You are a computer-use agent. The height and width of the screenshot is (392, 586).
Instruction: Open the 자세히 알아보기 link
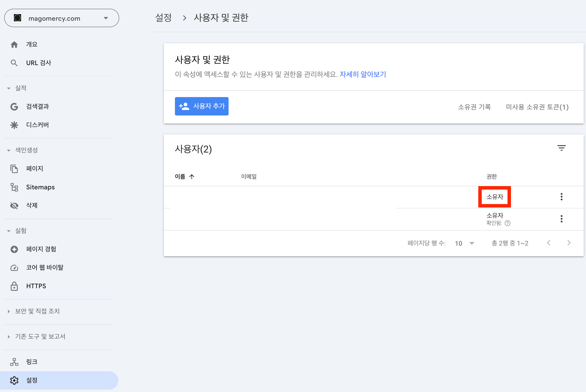click(x=363, y=74)
